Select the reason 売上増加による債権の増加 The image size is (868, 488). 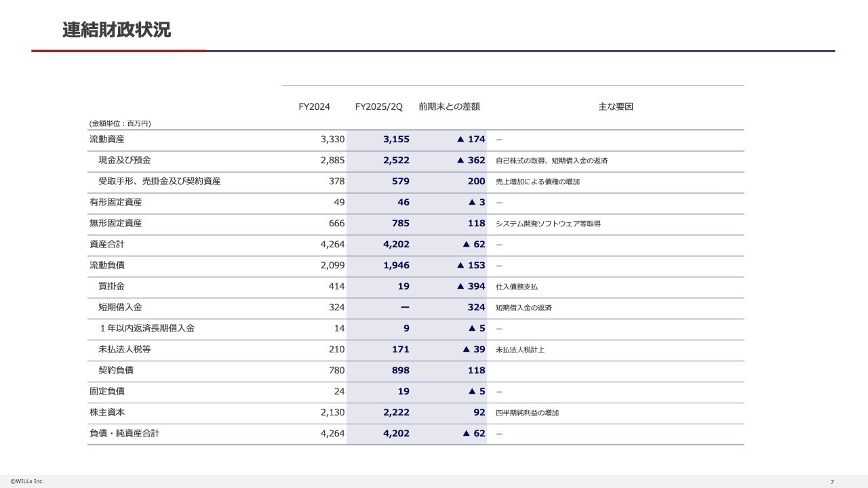[538, 182]
